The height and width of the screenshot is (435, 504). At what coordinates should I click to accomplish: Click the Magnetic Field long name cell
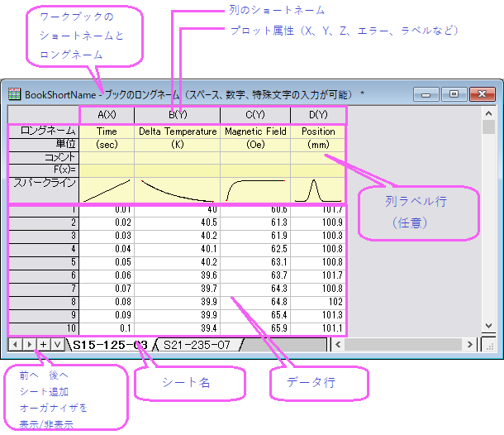[255, 131]
